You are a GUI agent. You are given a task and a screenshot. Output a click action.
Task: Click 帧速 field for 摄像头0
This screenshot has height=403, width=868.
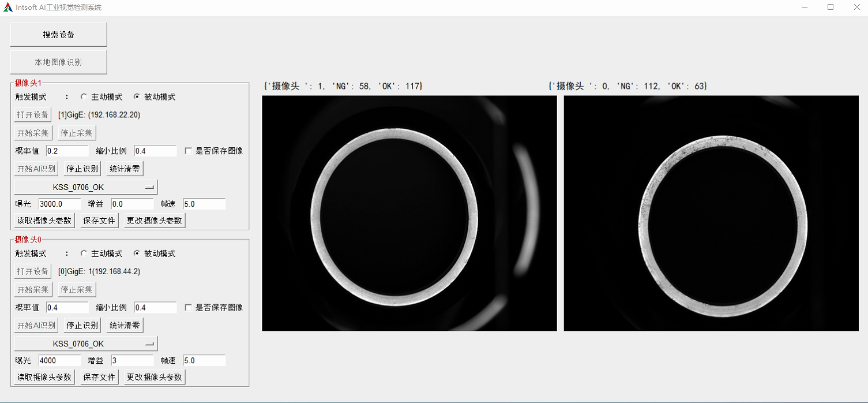point(204,360)
